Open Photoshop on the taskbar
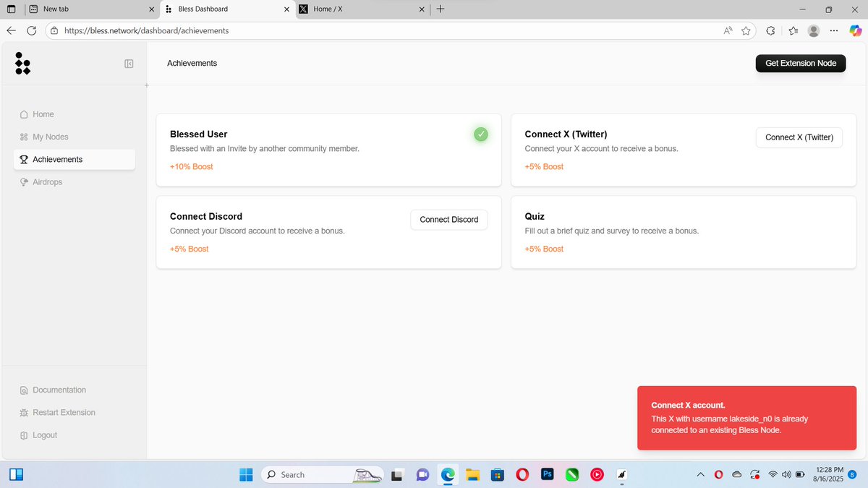868x488 pixels. click(548, 475)
